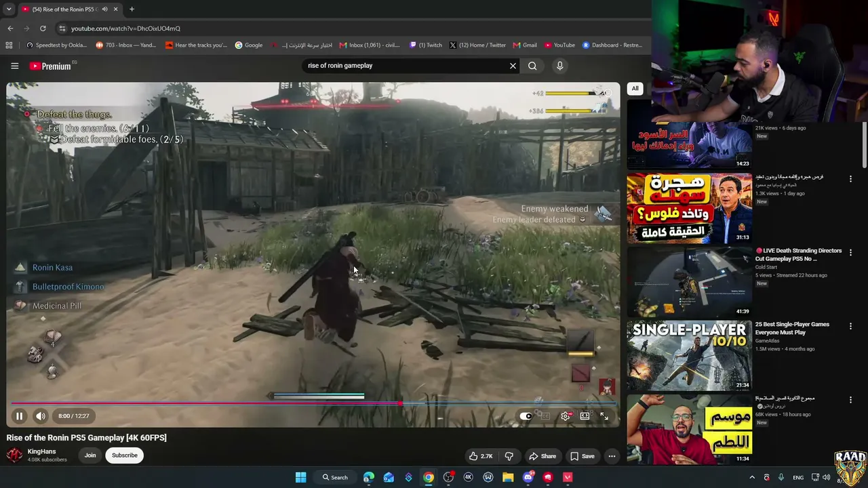The height and width of the screenshot is (488, 868).
Task: Open Microsoft Edge from taskbar
Action: coord(368,477)
